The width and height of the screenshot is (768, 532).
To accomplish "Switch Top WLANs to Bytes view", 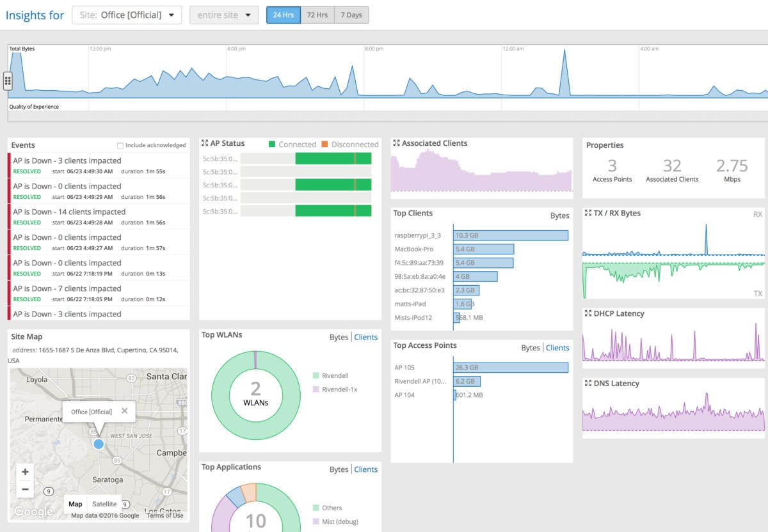I will pos(339,337).
